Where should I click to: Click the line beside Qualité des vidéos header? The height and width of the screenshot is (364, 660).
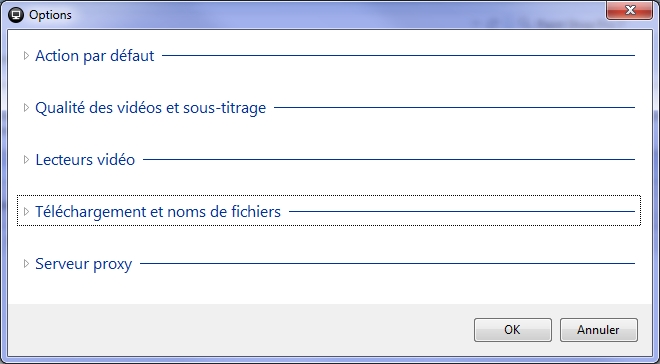coord(455,108)
